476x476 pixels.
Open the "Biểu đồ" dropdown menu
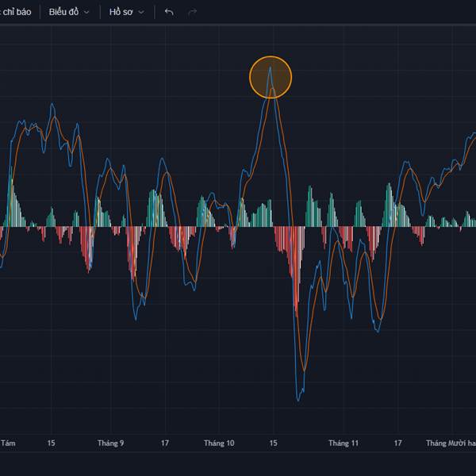coord(69,13)
